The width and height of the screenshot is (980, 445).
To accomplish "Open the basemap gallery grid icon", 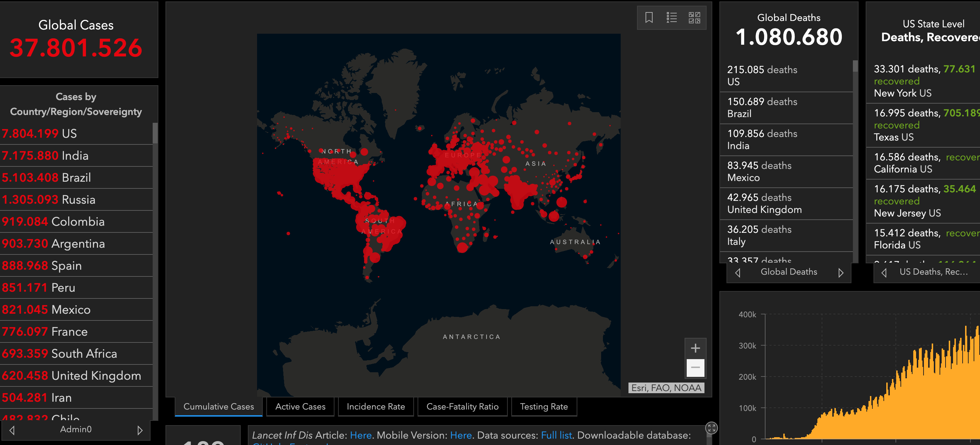I will click(x=694, y=17).
